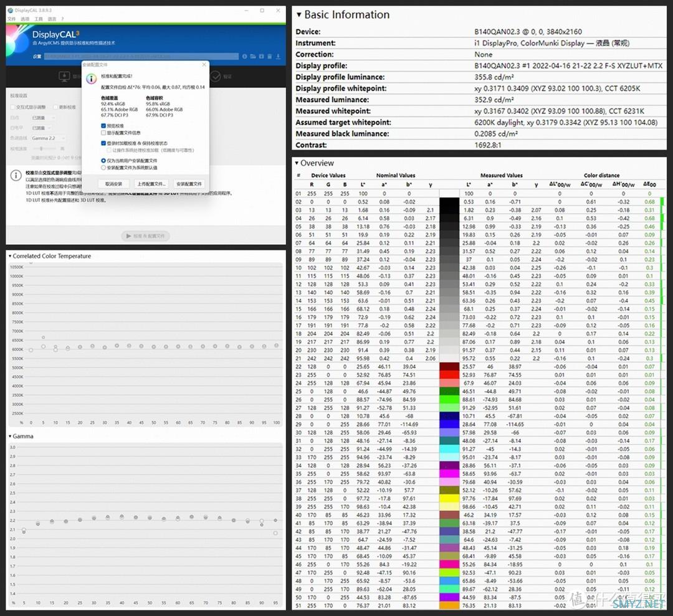The height and width of the screenshot is (616, 673).
Task: Open the 文件 menu
Action: tap(12, 19)
